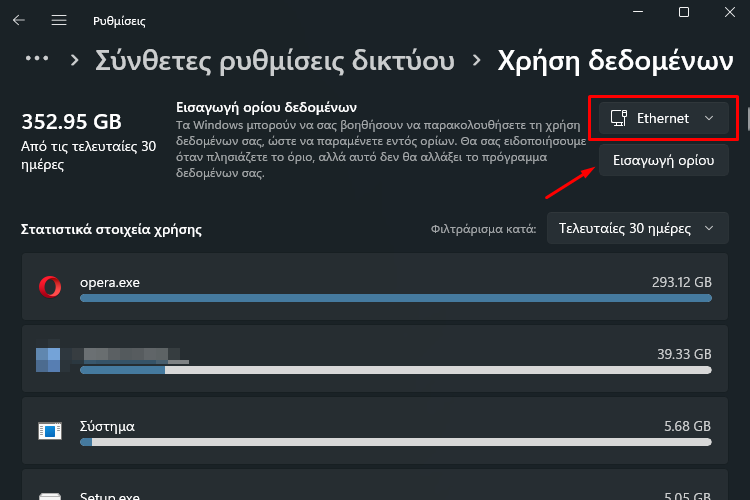Screen dimensions: 750x500
Task: Click the 39.33 GB usage bar
Action: tap(396, 370)
